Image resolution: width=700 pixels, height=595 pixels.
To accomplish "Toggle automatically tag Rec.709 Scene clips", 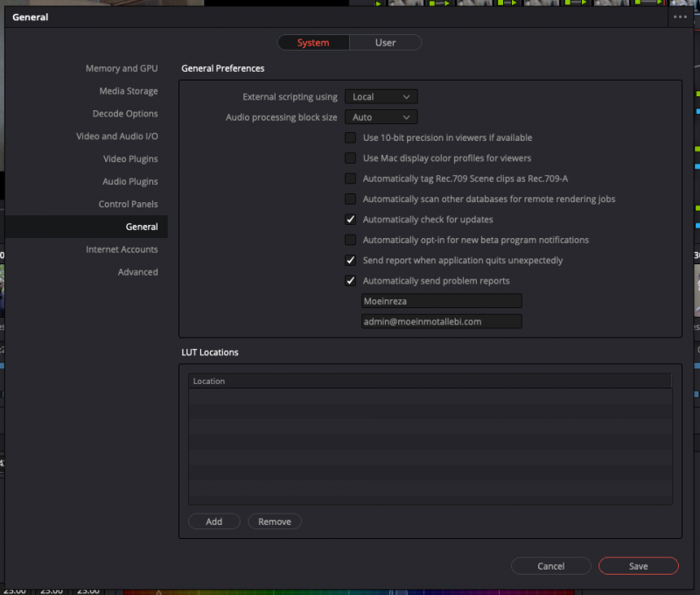I will (x=351, y=178).
